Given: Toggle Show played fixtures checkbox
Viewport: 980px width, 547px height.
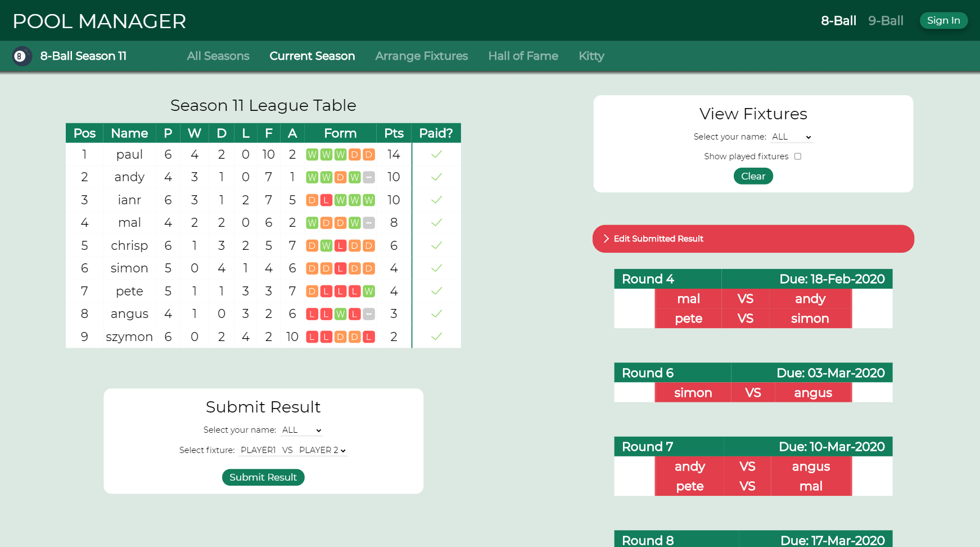Looking at the screenshot, I should [797, 156].
